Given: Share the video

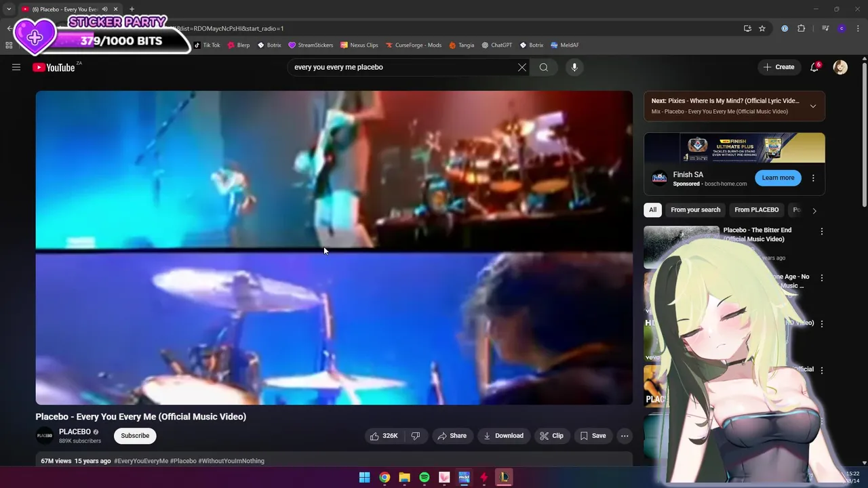Looking at the screenshot, I should 452,436.
